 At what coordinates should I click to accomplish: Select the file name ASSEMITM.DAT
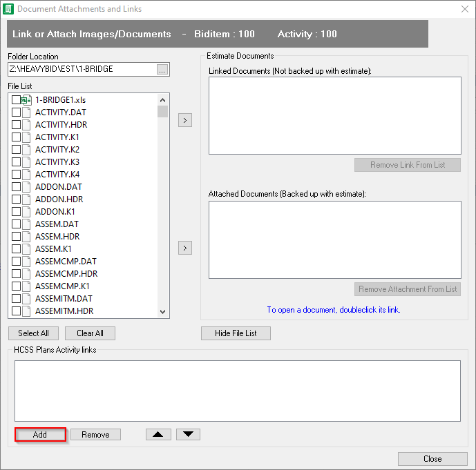coord(64,299)
